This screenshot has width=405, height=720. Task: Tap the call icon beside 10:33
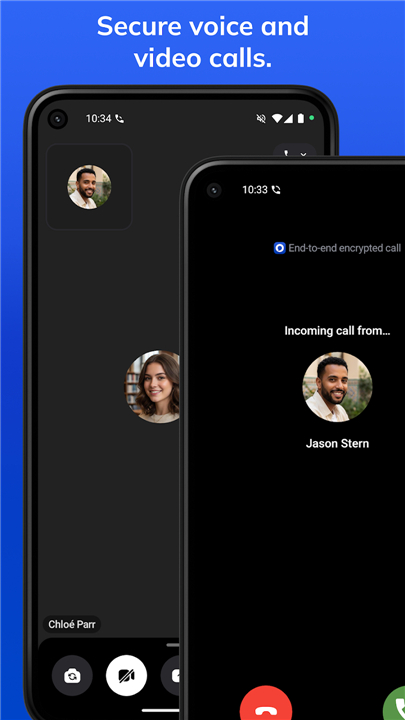276,190
